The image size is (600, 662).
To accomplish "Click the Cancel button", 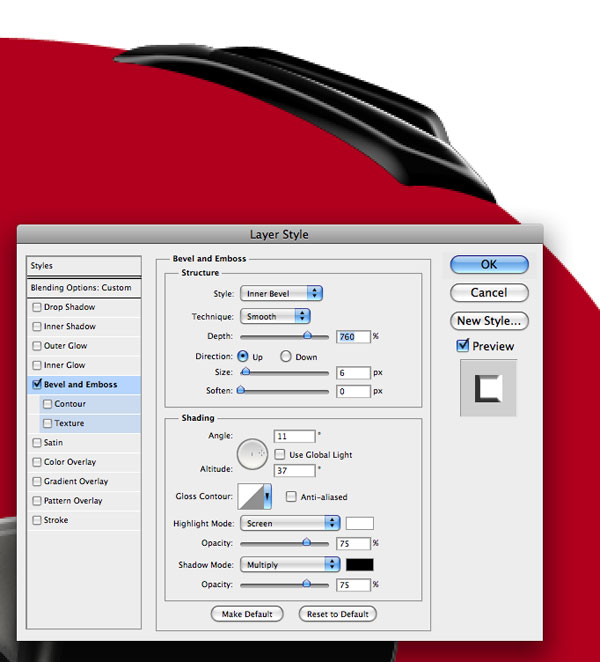I will coord(489,293).
